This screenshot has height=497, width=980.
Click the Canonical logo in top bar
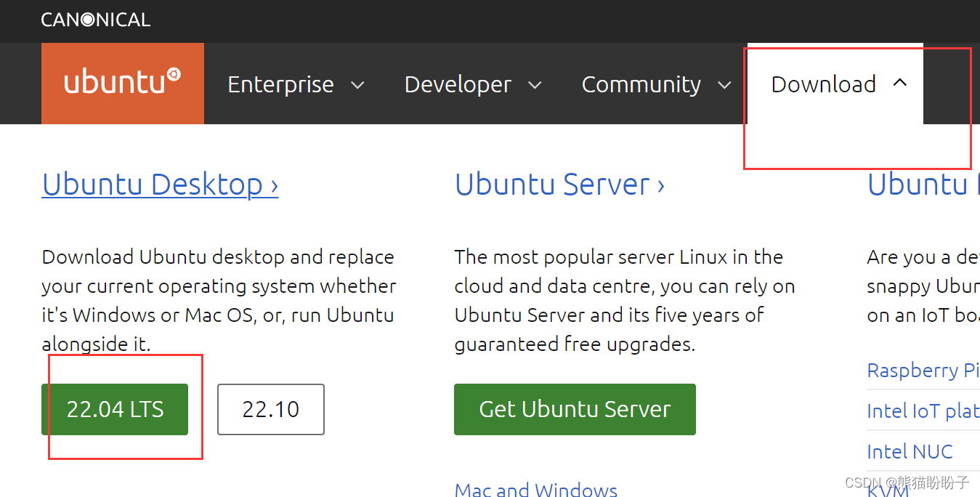point(96,20)
